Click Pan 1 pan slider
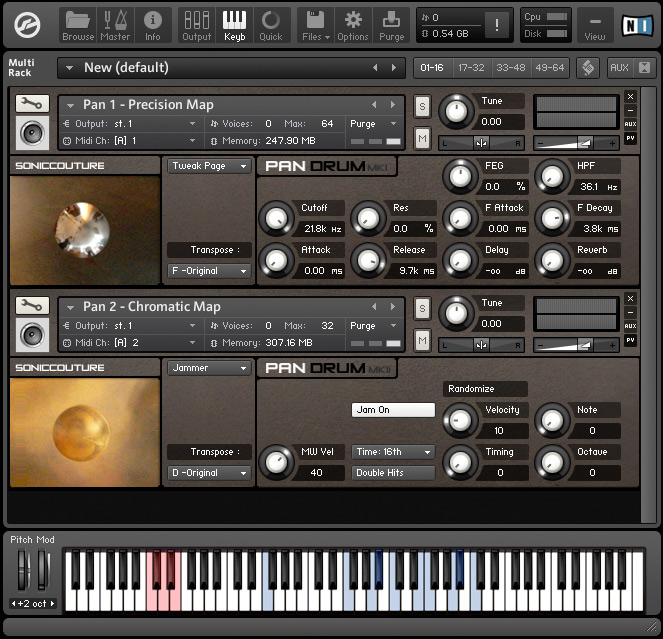Screen dimensions: 663x639 [481, 143]
